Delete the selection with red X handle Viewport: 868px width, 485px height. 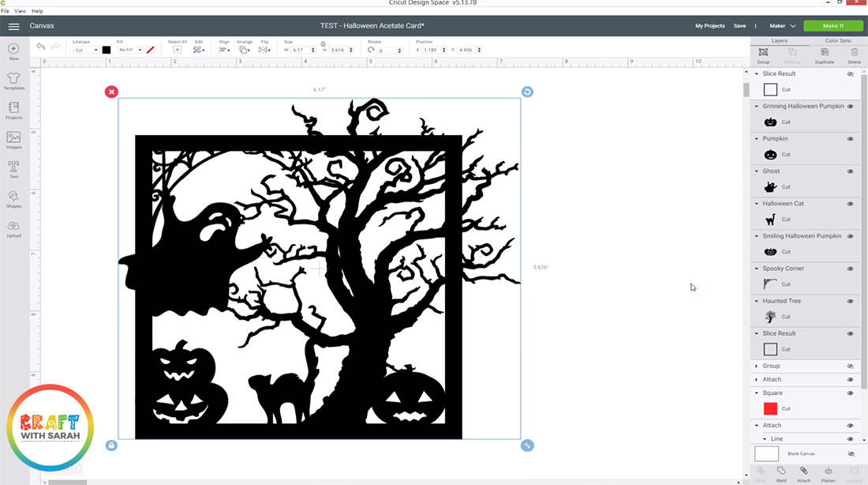[x=111, y=92]
